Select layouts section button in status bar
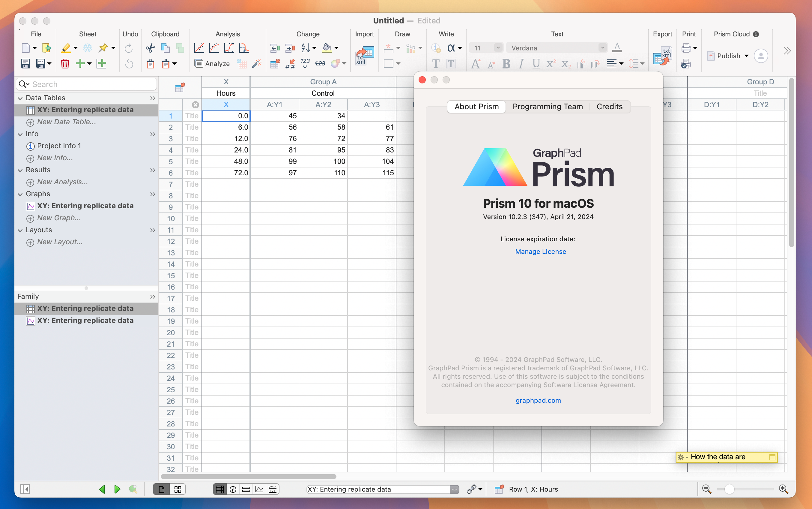Viewport: 812px width, 509px height. (x=272, y=489)
